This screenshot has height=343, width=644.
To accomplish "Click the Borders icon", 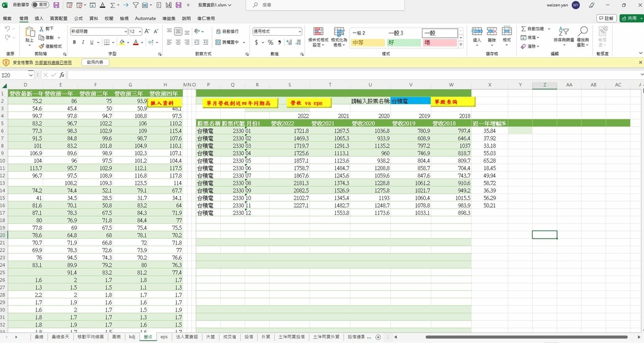I will coord(107,42).
